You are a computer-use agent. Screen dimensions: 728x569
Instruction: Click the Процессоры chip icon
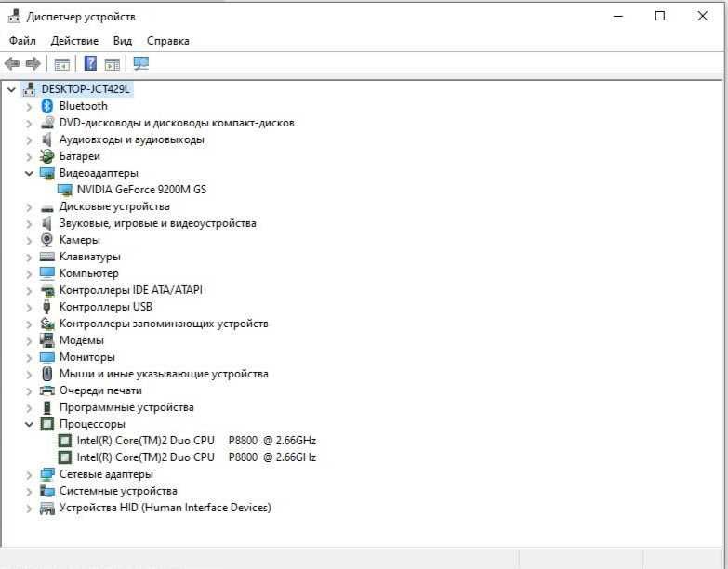46,424
